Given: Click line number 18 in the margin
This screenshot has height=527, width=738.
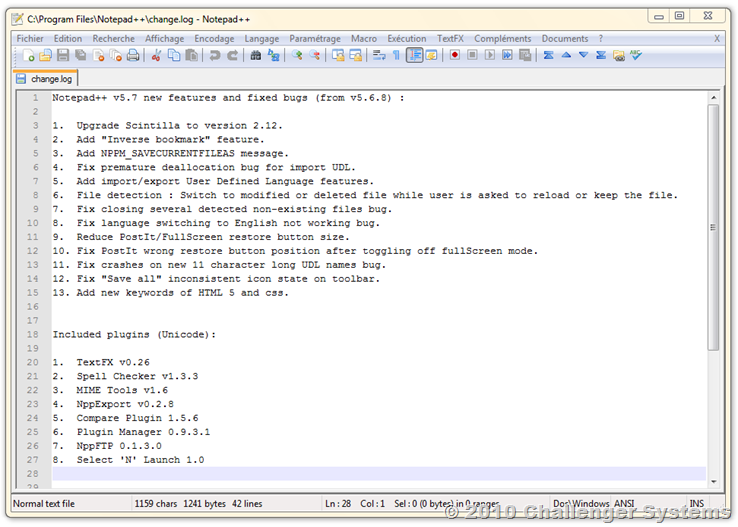Looking at the screenshot, I should pos(32,335).
